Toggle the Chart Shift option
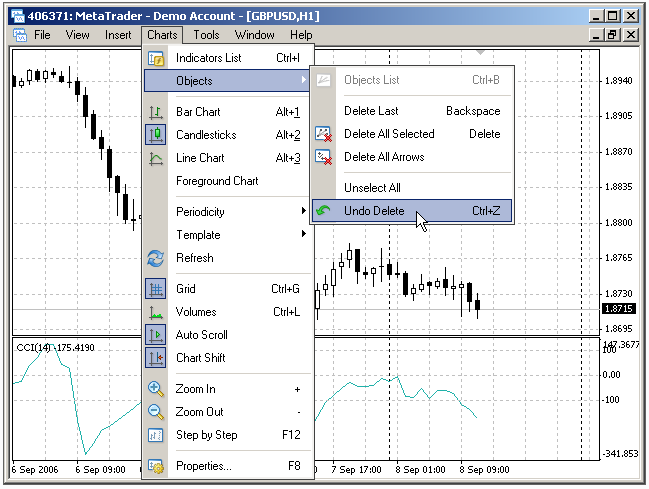Image resolution: width=649 pixels, height=489 pixels. 228,358
